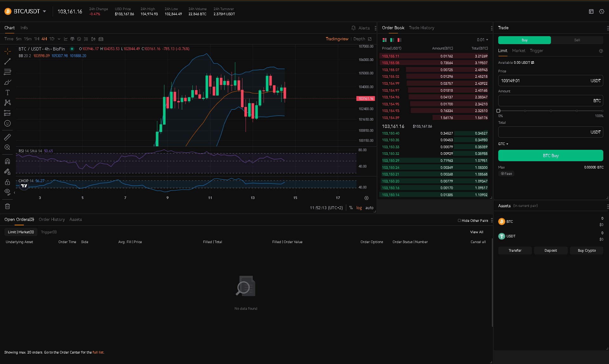Open the emoji annotation tool
This screenshot has width=609, height=364.
coord(7,123)
